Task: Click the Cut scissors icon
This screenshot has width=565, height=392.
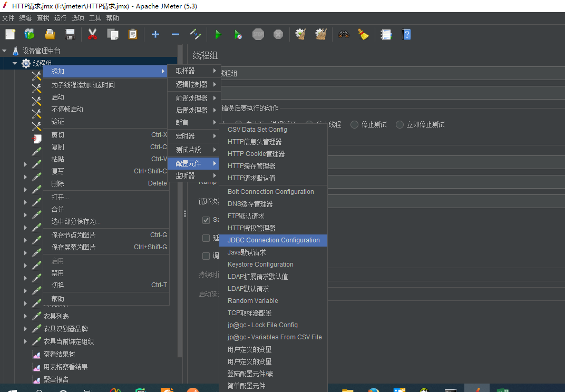Action: [93, 35]
